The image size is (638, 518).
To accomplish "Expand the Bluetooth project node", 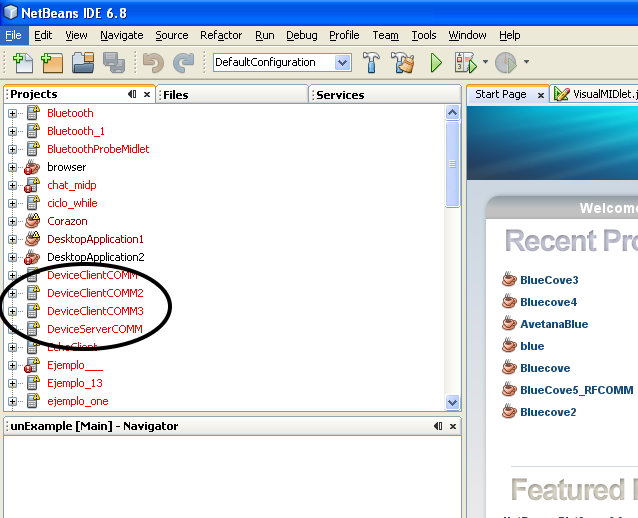I will tap(12, 113).
